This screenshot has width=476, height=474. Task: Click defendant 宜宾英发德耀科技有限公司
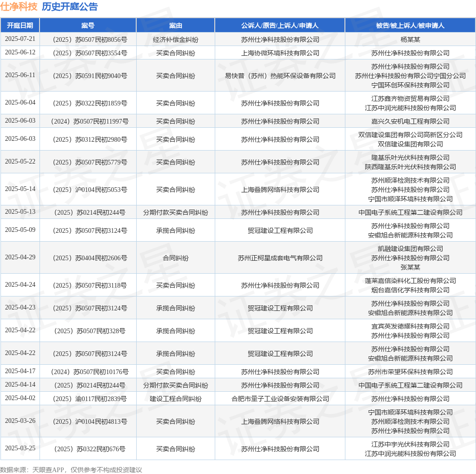pos(410,326)
